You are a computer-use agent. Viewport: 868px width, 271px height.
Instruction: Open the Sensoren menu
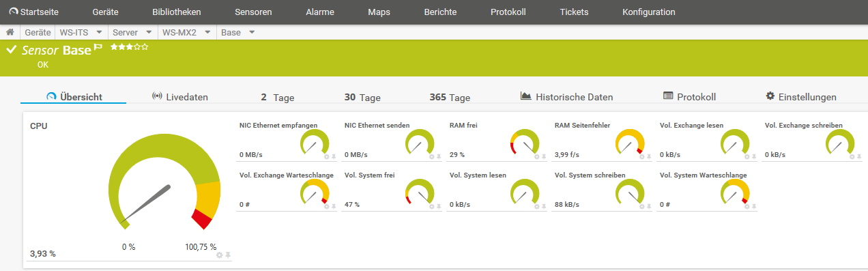coord(253,12)
